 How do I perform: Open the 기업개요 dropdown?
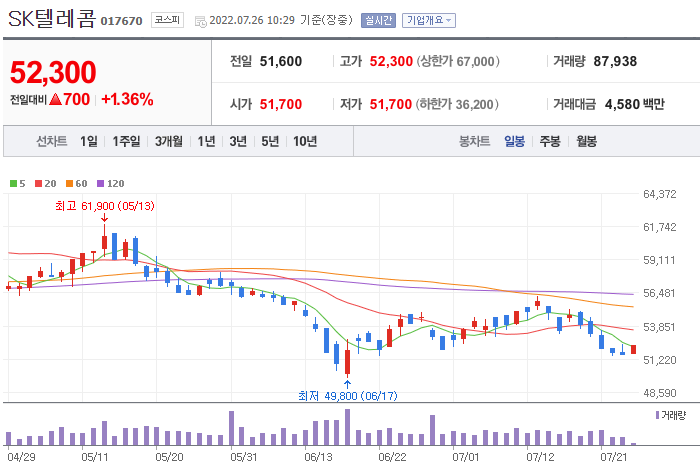[429, 21]
